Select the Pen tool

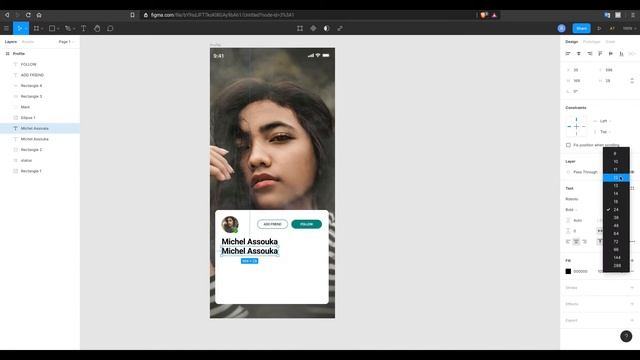click(x=68, y=28)
